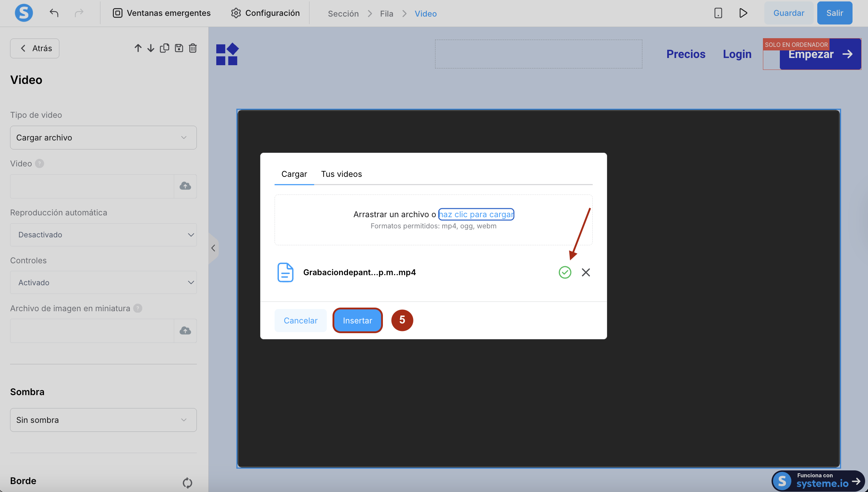Click the undo arrow icon
Screen dimensions: 868x492
click(x=54, y=13)
